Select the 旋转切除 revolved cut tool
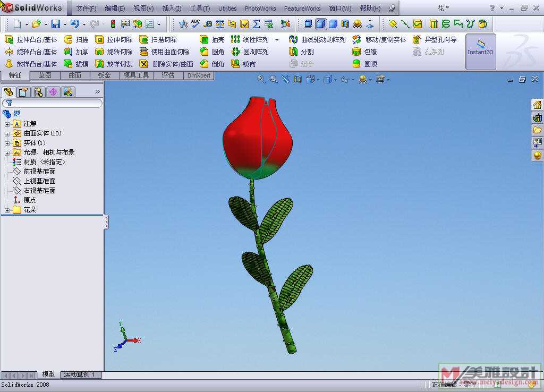This screenshot has height=392, width=544. pyautogui.click(x=114, y=52)
